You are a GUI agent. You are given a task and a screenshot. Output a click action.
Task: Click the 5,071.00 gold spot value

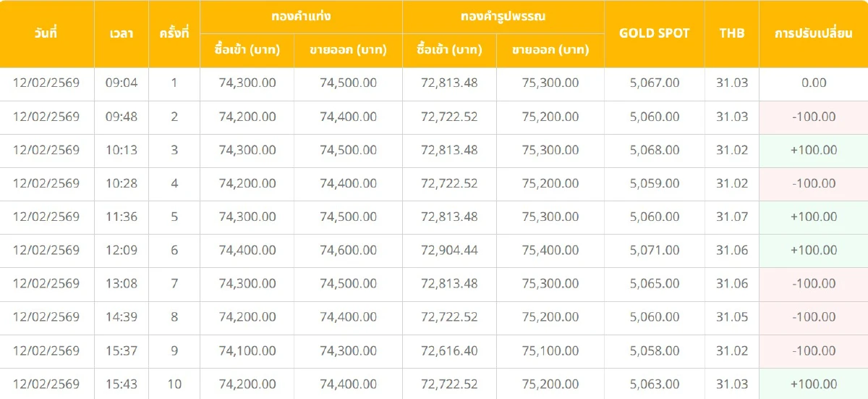click(655, 250)
